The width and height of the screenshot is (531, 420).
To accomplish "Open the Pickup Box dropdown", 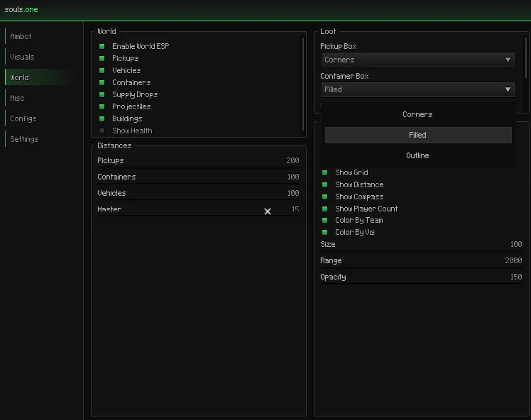I will 418,60.
